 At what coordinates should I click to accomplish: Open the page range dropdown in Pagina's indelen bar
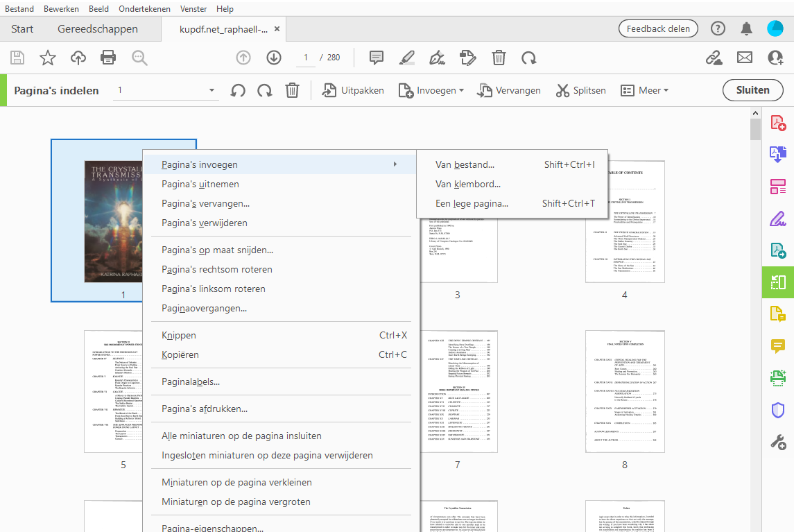(x=212, y=89)
